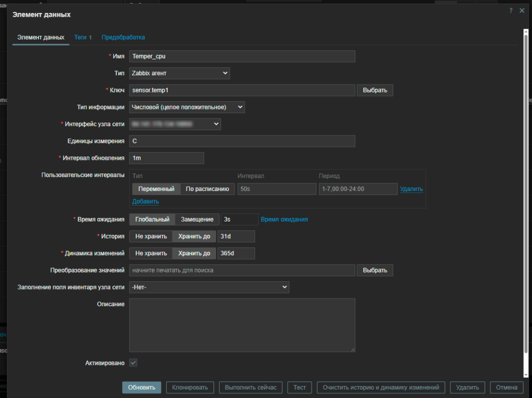
Task: Click the Интервал обновления field 1m
Action: pos(167,158)
